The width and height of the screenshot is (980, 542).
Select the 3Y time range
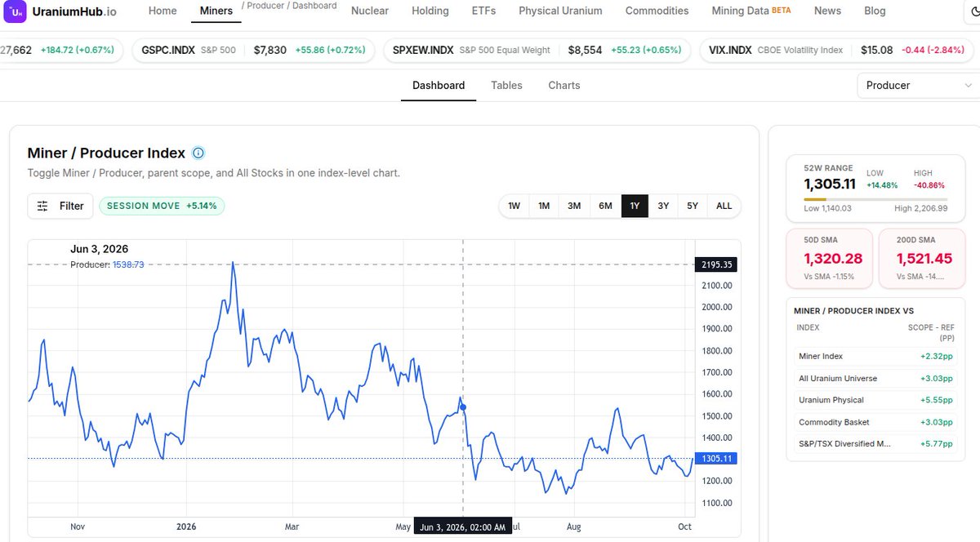(x=663, y=206)
